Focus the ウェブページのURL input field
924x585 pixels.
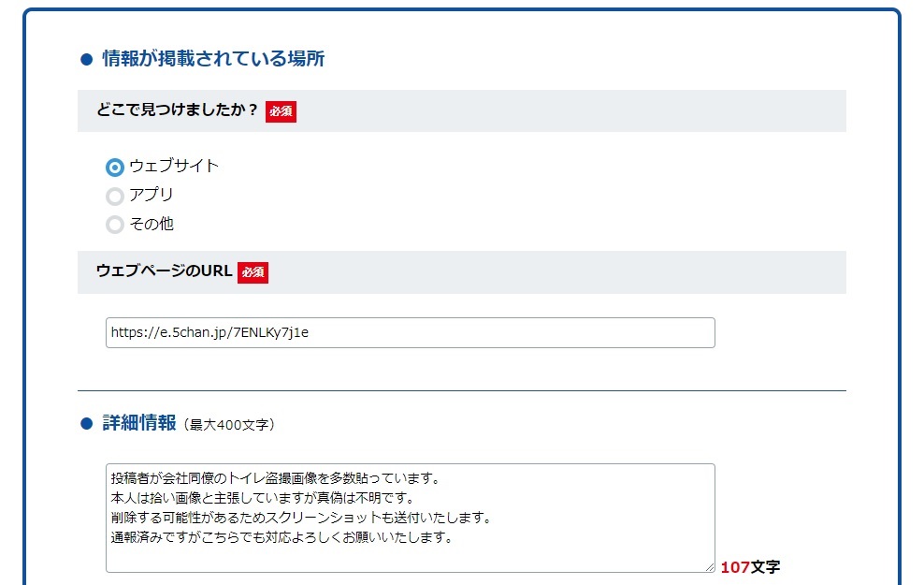click(x=410, y=332)
